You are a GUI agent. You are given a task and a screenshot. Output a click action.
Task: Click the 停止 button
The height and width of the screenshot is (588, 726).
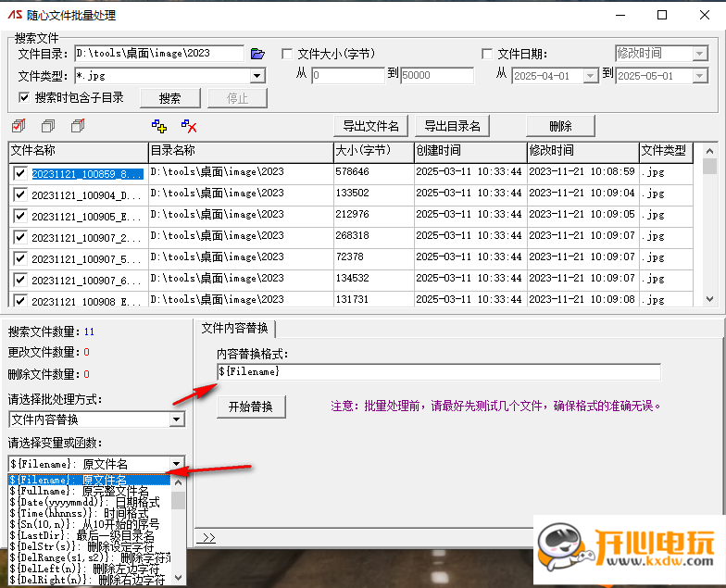(237, 98)
